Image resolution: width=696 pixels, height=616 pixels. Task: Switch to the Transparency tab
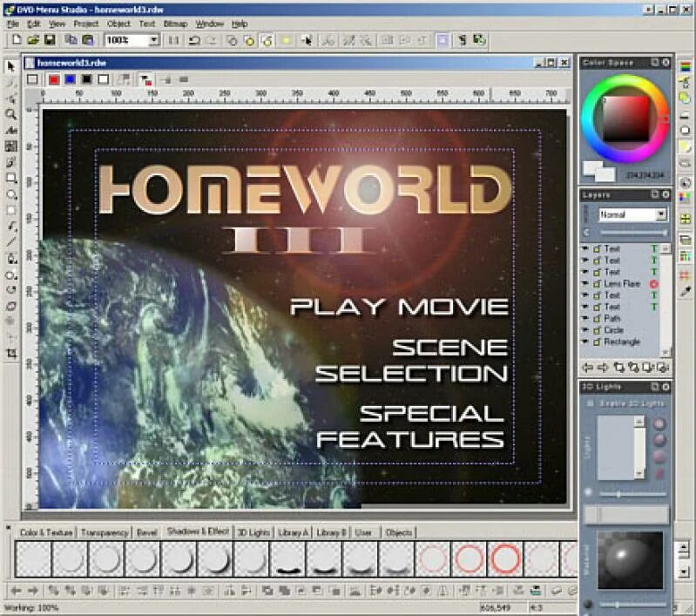pyautogui.click(x=105, y=532)
